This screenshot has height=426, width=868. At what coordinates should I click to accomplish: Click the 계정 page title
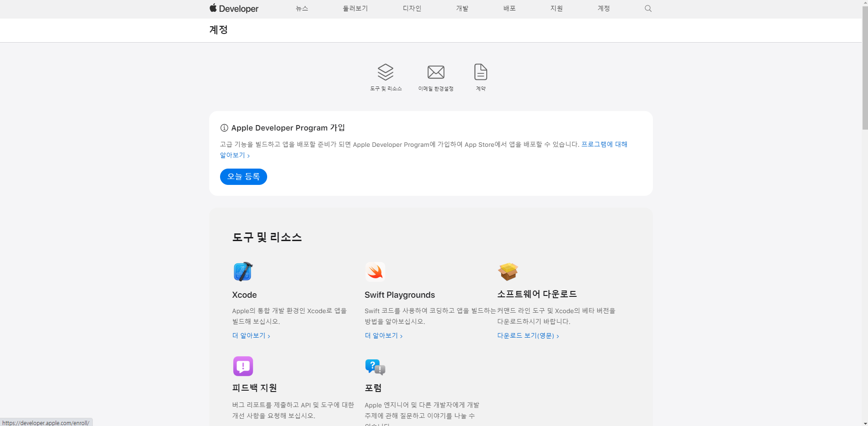pos(219,30)
